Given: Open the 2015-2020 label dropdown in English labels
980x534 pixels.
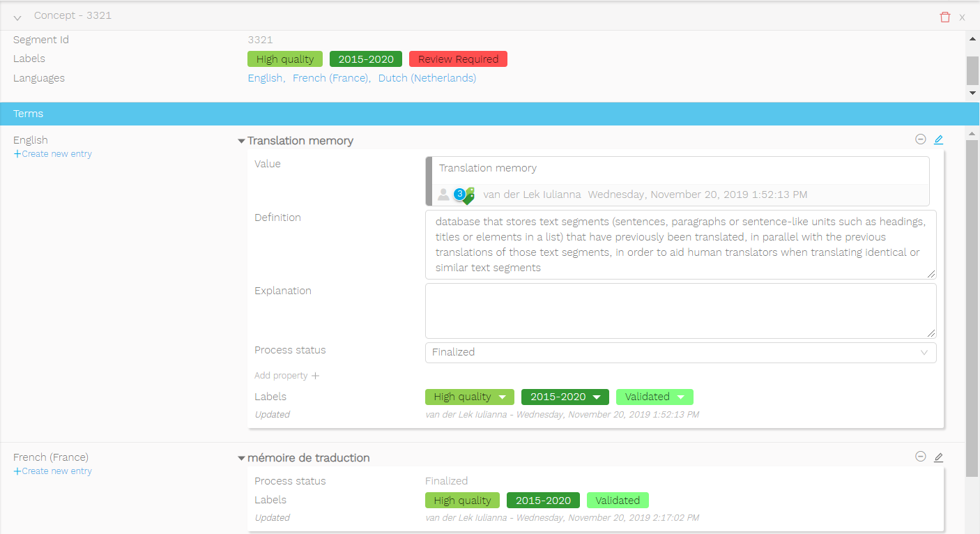Looking at the screenshot, I should tap(597, 397).
